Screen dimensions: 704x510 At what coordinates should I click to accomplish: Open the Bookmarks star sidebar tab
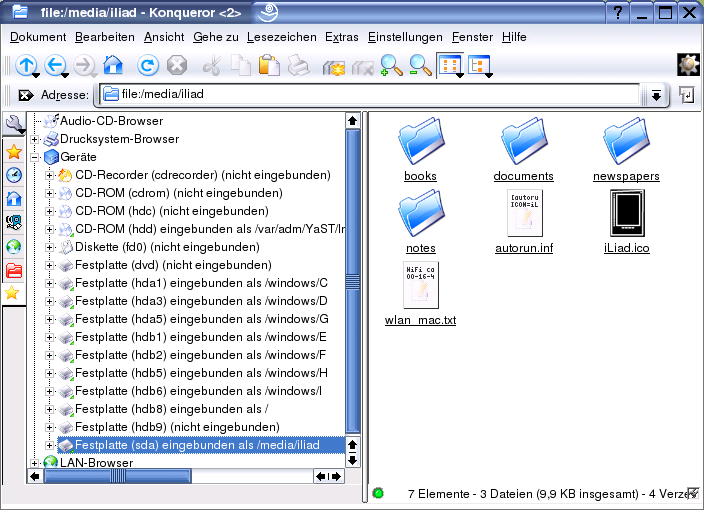pyautogui.click(x=14, y=152)
